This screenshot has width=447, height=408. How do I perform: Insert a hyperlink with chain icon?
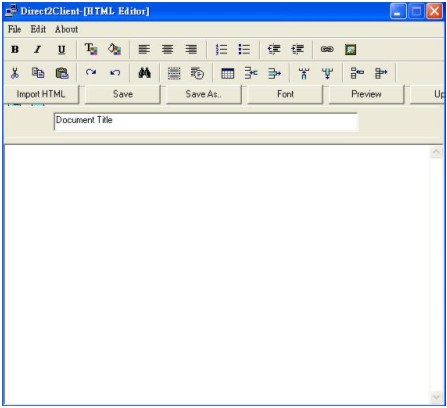point(327,49)
